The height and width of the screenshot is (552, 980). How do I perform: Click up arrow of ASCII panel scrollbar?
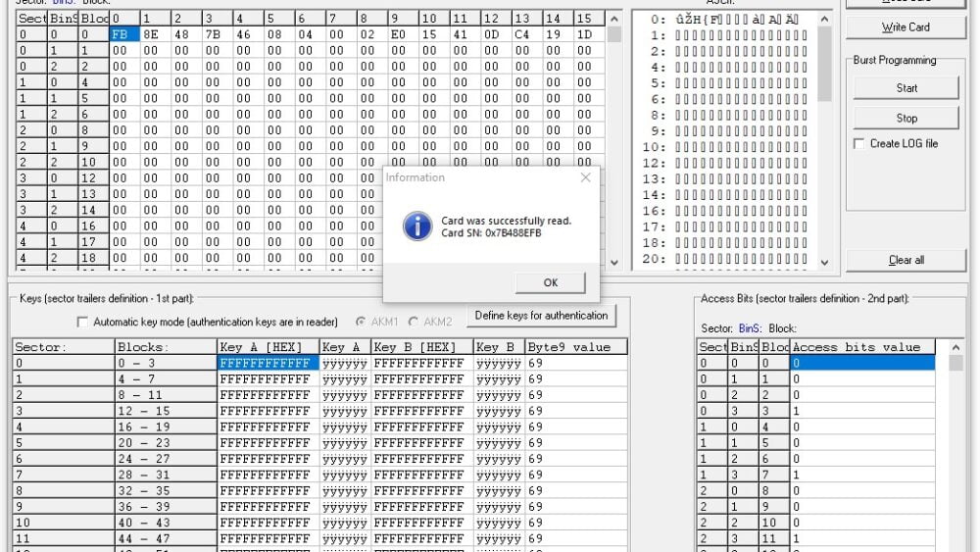coord(824,20)
